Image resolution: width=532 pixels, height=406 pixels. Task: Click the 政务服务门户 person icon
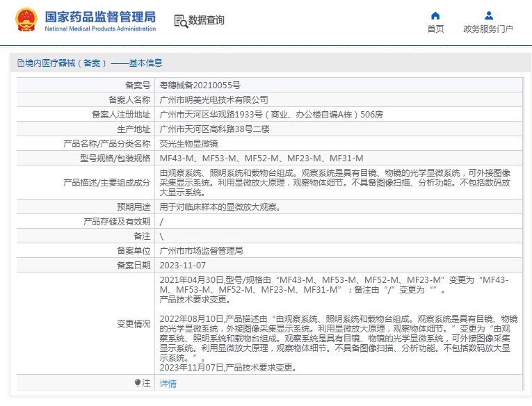coord(488,15)
